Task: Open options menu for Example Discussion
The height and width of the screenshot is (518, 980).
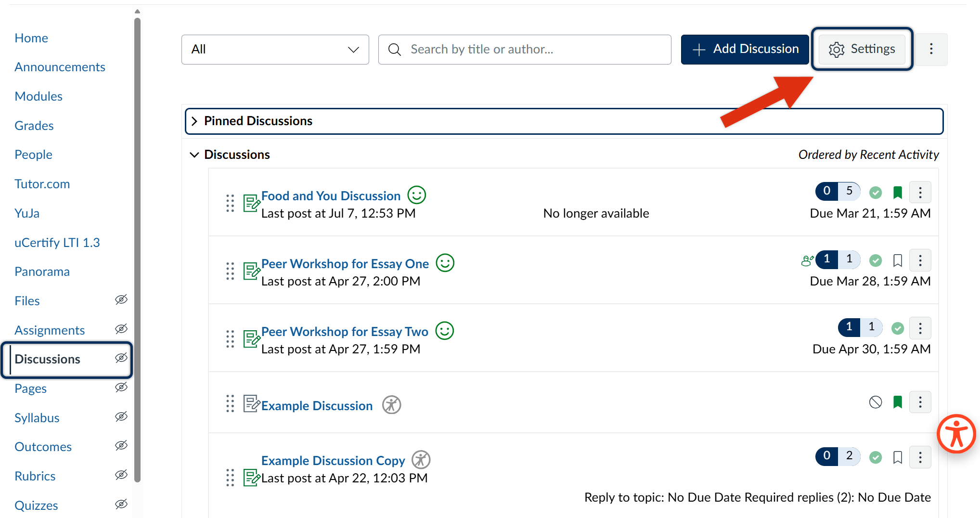Action: [920, 402]
